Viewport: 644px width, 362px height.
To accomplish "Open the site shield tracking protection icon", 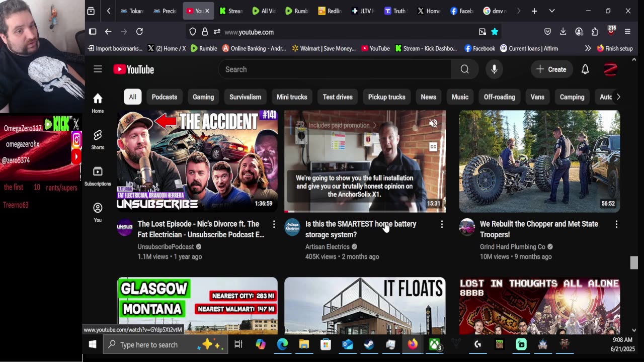I will click(193, 32).
